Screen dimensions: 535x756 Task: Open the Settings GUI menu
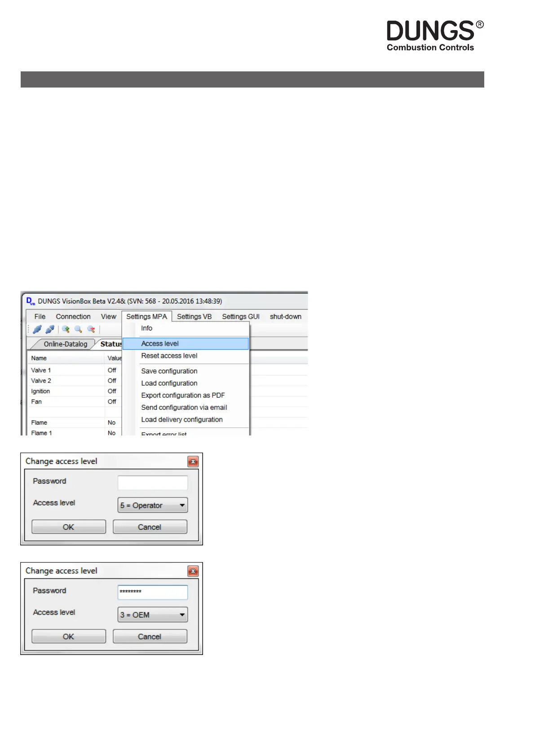(241, 316)
